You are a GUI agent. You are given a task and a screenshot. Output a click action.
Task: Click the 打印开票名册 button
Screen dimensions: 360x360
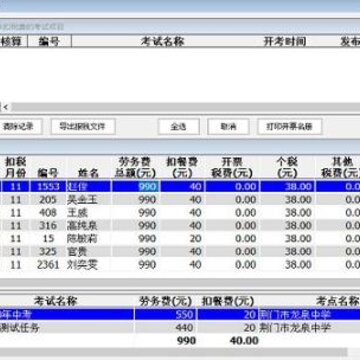[290, 127]
